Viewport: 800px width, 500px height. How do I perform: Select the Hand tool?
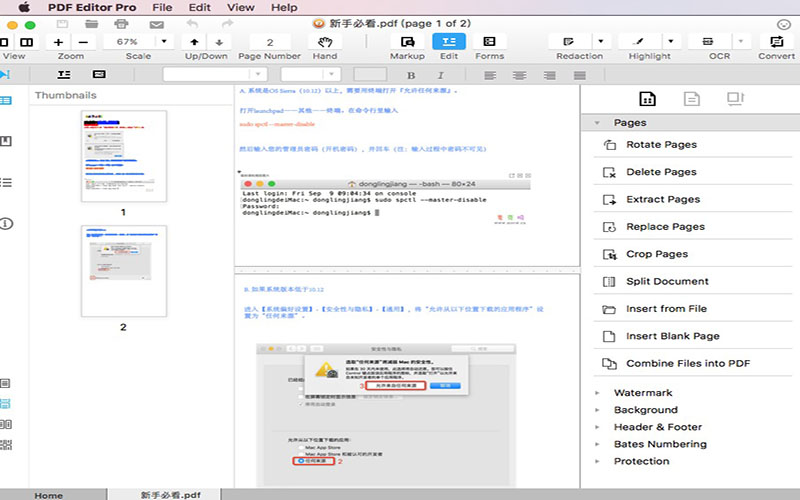click(325, 42)
